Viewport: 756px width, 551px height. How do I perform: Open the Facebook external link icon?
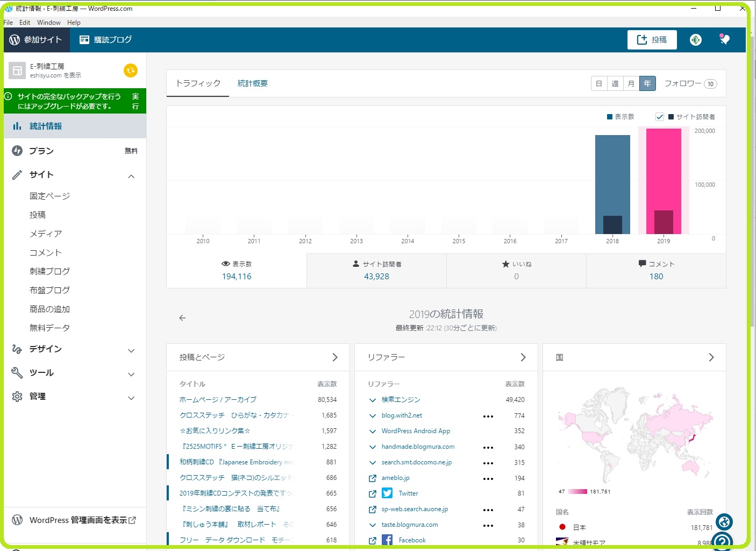pos(372,540)
